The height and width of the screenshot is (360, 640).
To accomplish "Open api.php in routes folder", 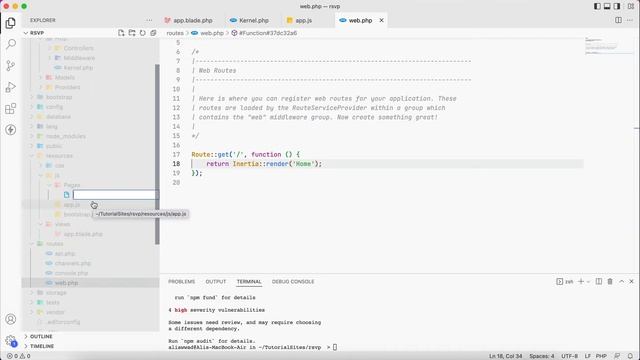I will click(65, 253).
